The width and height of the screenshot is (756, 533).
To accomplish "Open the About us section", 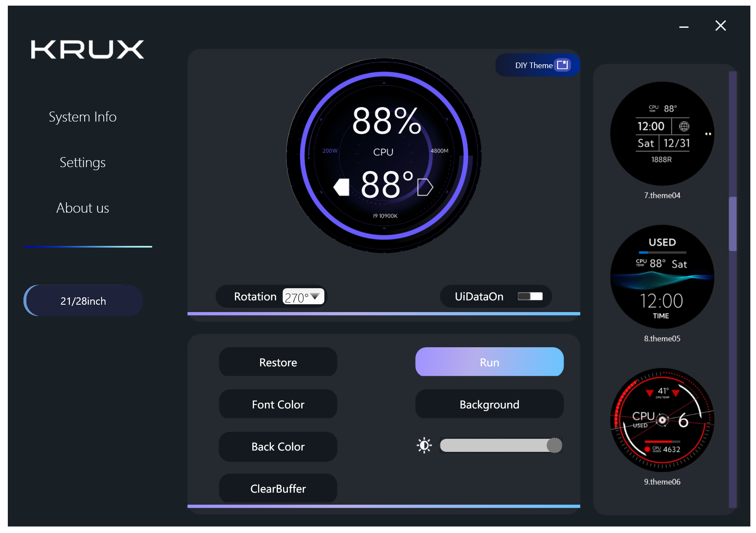I will (x=83, y=208).
